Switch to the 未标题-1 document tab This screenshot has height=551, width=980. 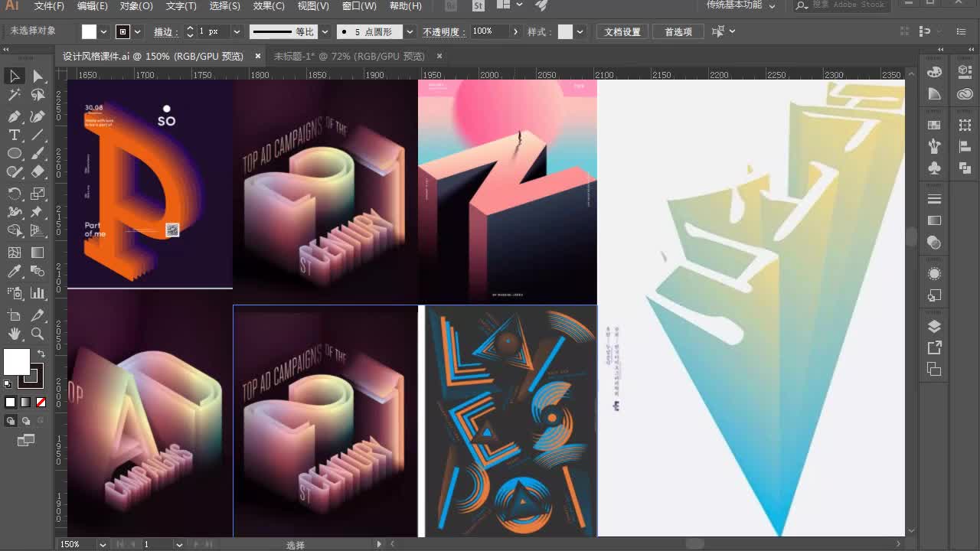349,56
